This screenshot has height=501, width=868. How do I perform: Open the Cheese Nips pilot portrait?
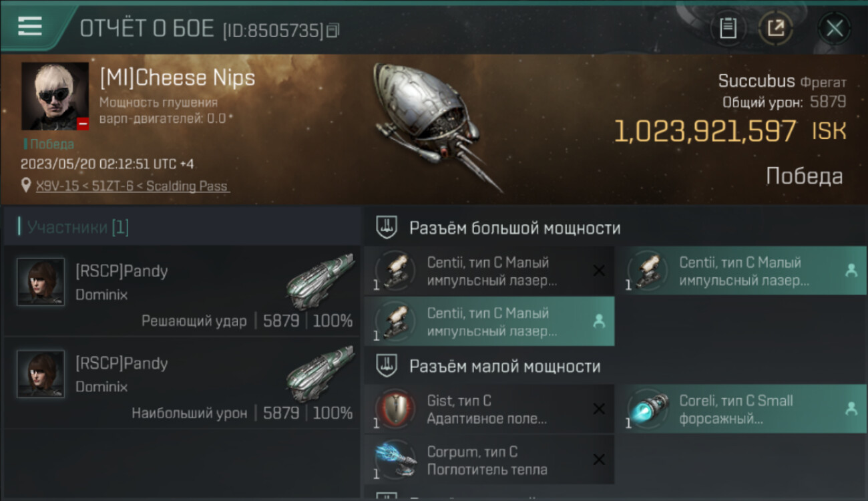pos(55,96)
